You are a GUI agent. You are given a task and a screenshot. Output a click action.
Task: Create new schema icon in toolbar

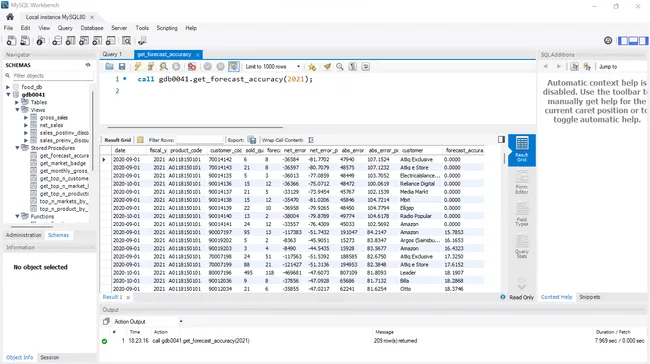pos(57,41)
